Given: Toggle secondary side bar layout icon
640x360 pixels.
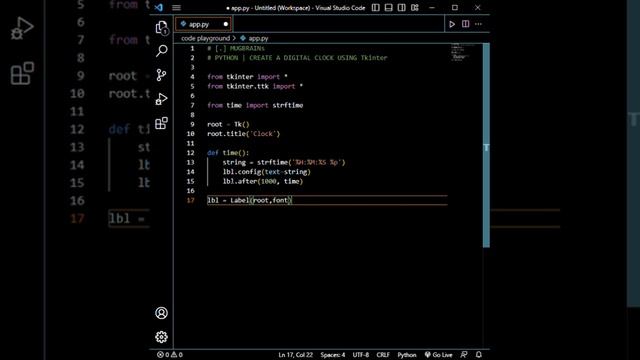Looking at the screenshot, I should [x=402, y=7].
